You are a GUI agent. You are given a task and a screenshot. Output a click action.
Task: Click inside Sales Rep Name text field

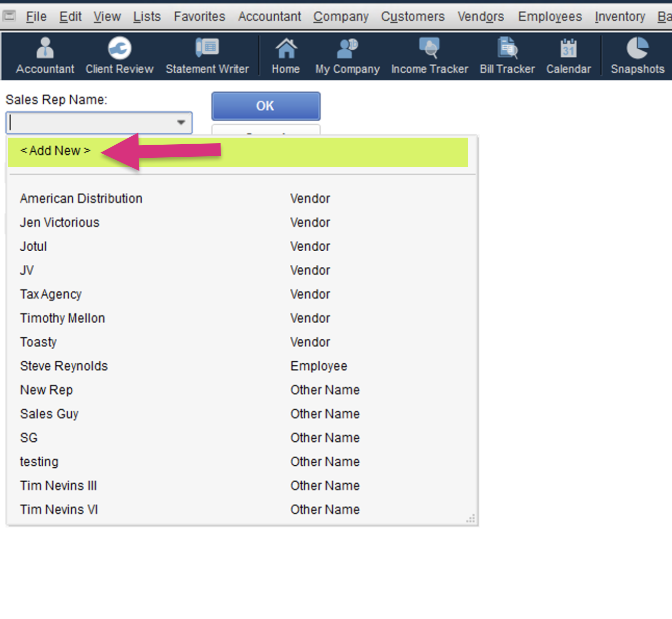click(90, 123)
